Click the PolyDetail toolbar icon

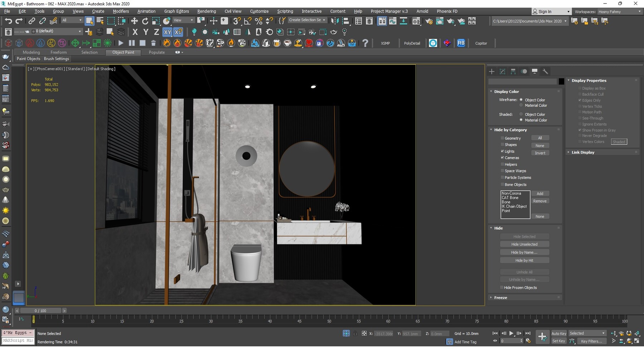point(412,43)
